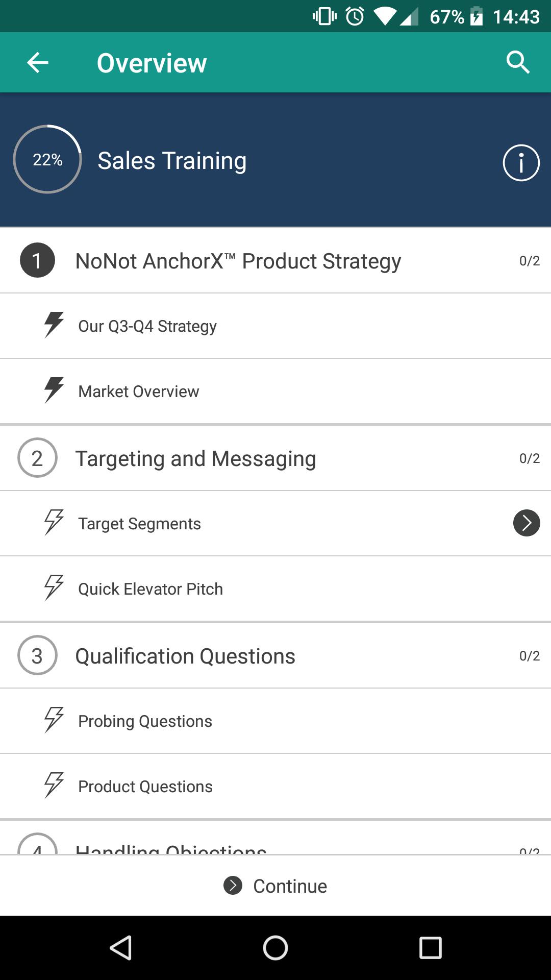This screenshot has height=980, width=551.
Task: Expand section 1 NoNot AnchorX Product Strategy
Action: (x=238, y=261)
